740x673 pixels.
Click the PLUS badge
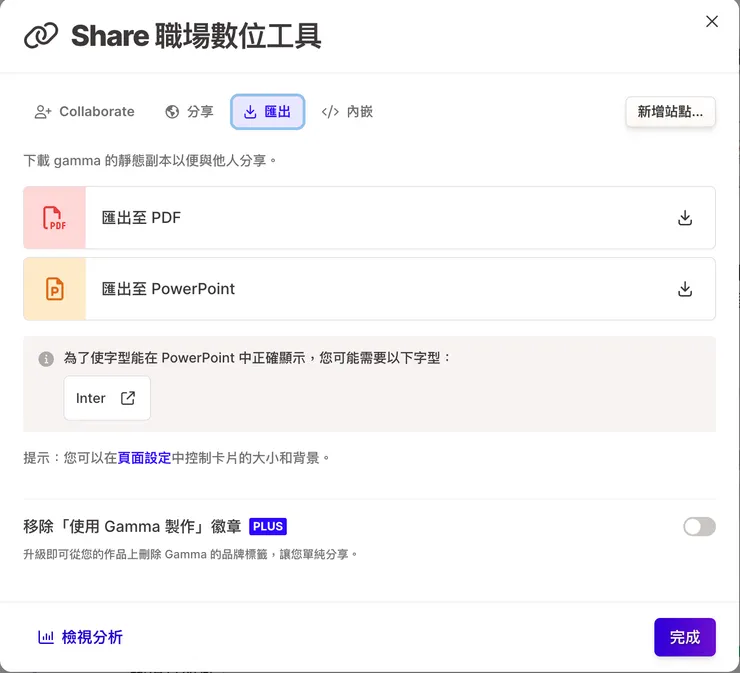pyautogui.click(x=268, y=526)
